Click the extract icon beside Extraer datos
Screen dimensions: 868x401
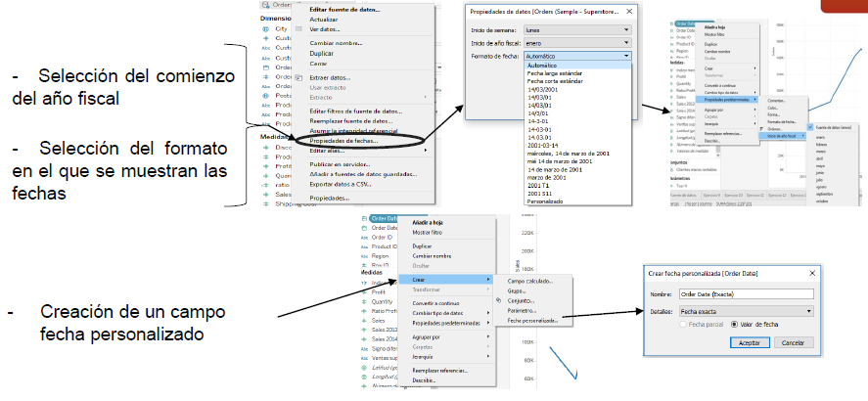tap(298, 77)
